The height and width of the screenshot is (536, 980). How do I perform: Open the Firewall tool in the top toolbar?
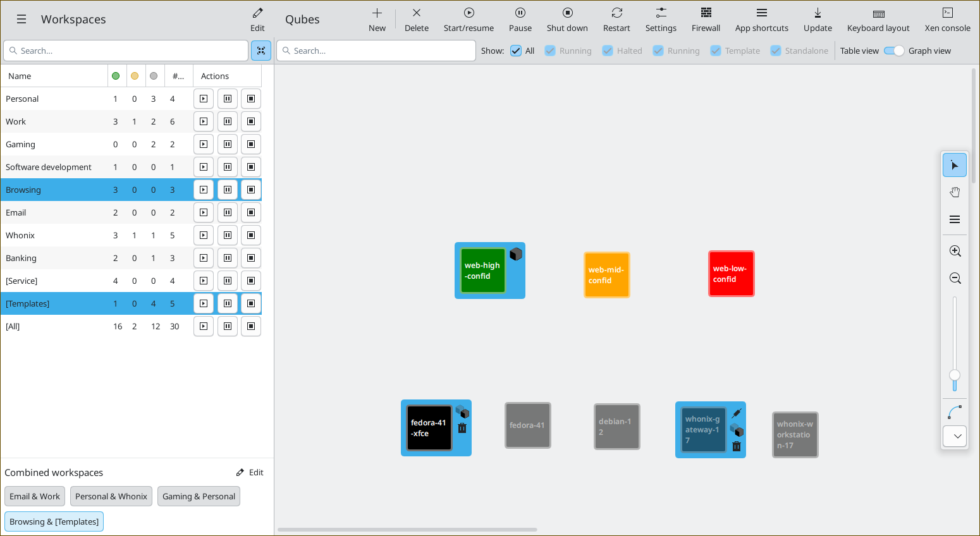(706, 19)
